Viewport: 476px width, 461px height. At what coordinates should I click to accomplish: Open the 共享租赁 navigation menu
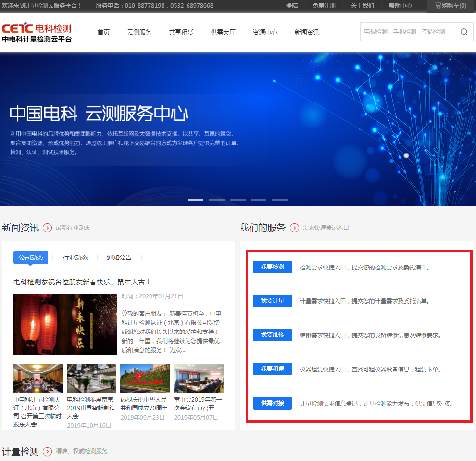tap(181, 32)
